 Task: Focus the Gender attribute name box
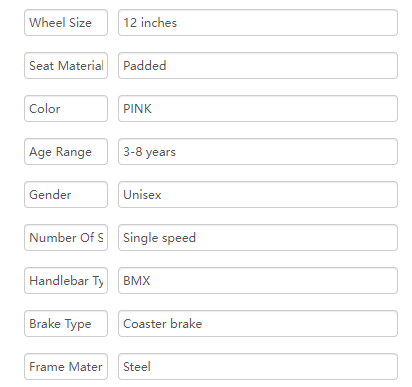click(66, 195)
